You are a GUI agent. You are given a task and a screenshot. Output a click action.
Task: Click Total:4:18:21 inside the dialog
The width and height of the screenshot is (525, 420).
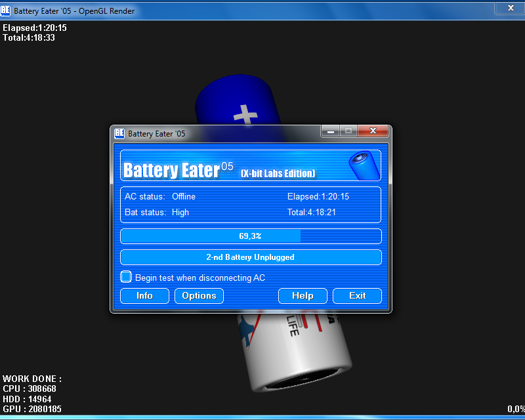click(x=311, y=213)
